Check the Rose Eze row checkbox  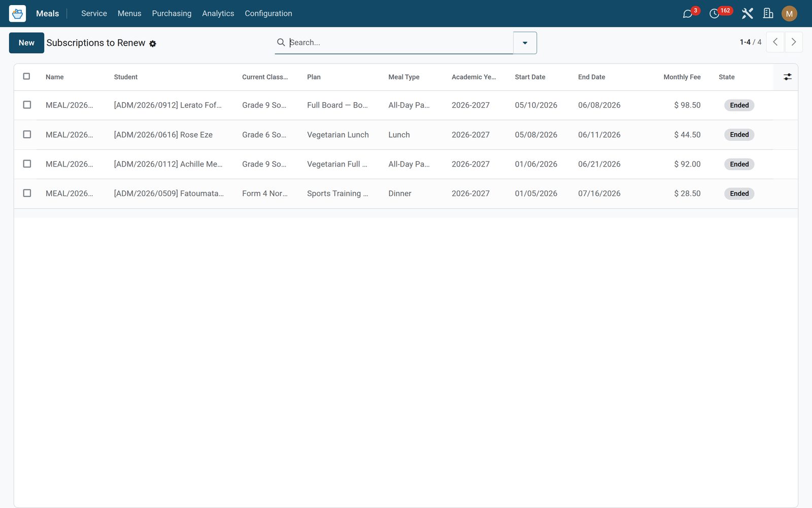pos(27,134)
